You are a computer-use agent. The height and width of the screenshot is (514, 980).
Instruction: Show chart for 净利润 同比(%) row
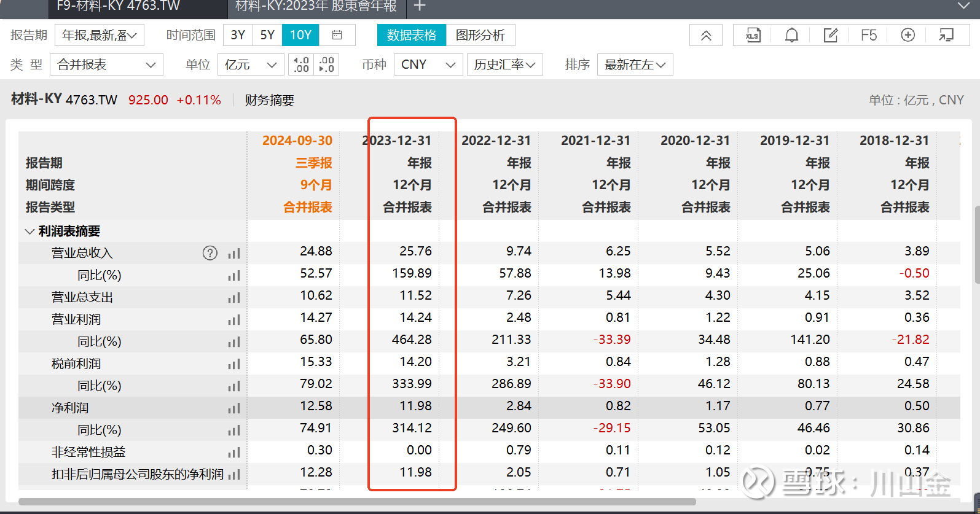(234, 430)
